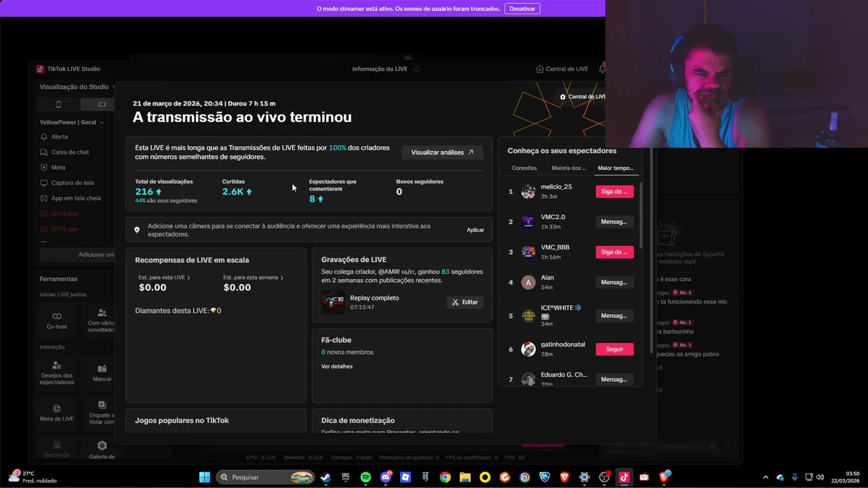Viewport: 868px width, 488px height.
Task: Open the Visualização do Studio dropdown
Action: point(77,87)
